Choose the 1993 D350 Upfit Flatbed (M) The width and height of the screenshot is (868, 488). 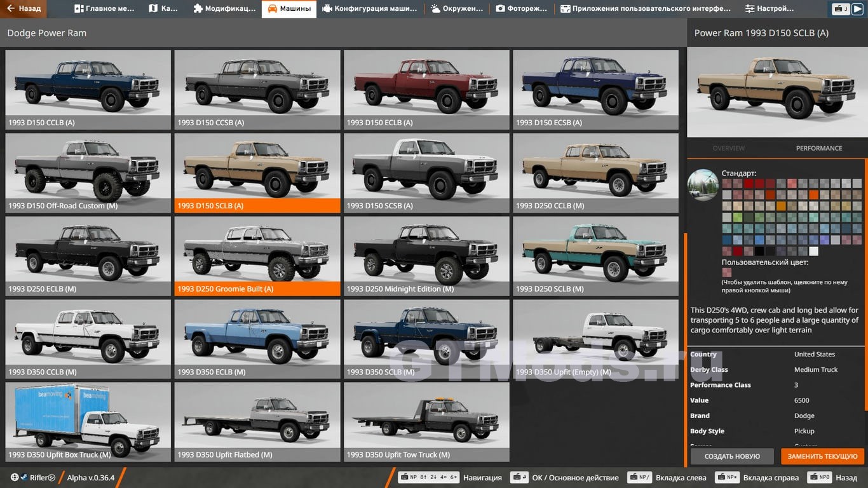click(x=257, y=422)
